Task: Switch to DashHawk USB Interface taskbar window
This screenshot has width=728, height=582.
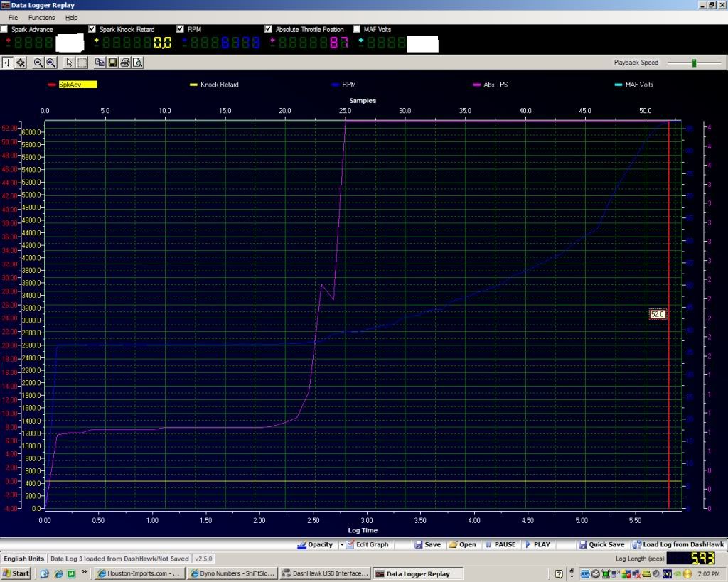Action: pos(326,574)
